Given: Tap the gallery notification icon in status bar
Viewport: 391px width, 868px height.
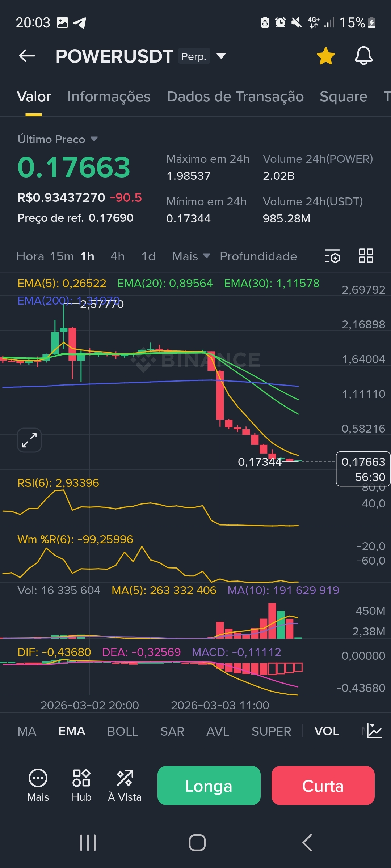Looking at the screenshot, I should point(62,23).
